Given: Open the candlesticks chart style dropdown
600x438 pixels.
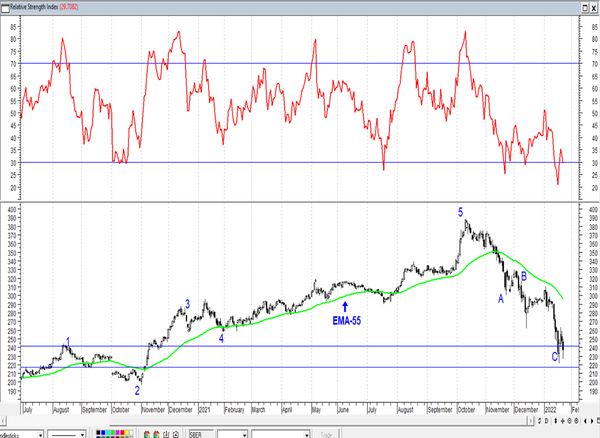Looking at the screenshot, I should click(x=41, y=433).
